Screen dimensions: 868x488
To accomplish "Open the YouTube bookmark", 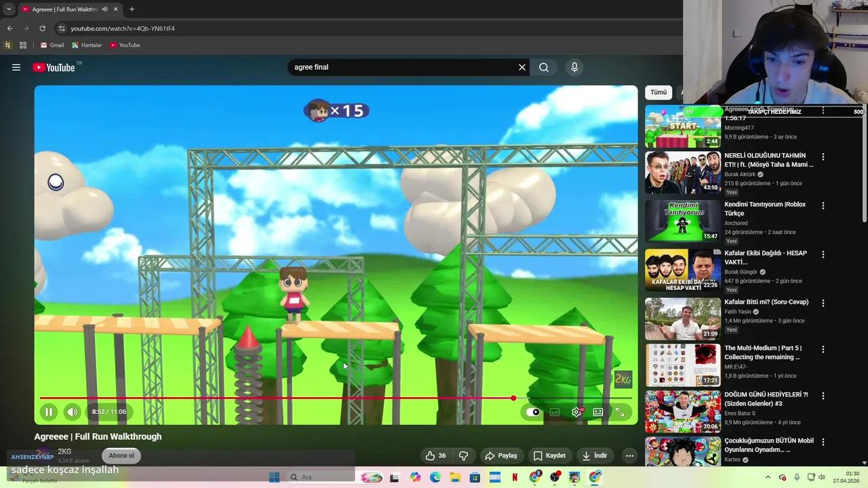I will [125, 45].
